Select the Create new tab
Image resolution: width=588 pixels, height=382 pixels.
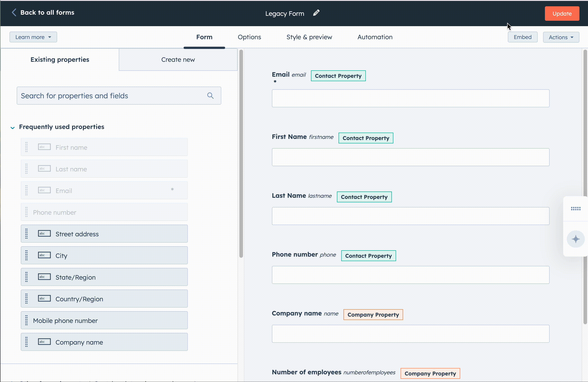click(x=178, y=60)
